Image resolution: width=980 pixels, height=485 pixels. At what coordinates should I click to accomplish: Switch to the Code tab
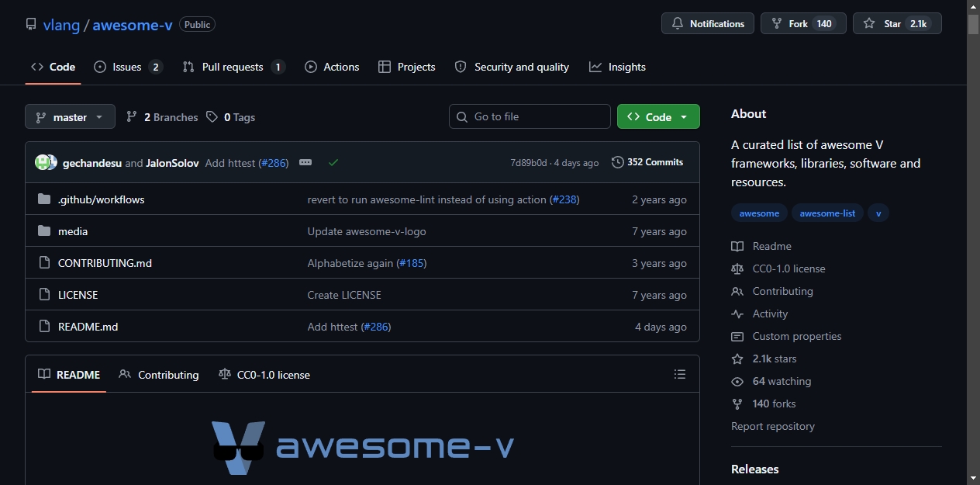53,67
